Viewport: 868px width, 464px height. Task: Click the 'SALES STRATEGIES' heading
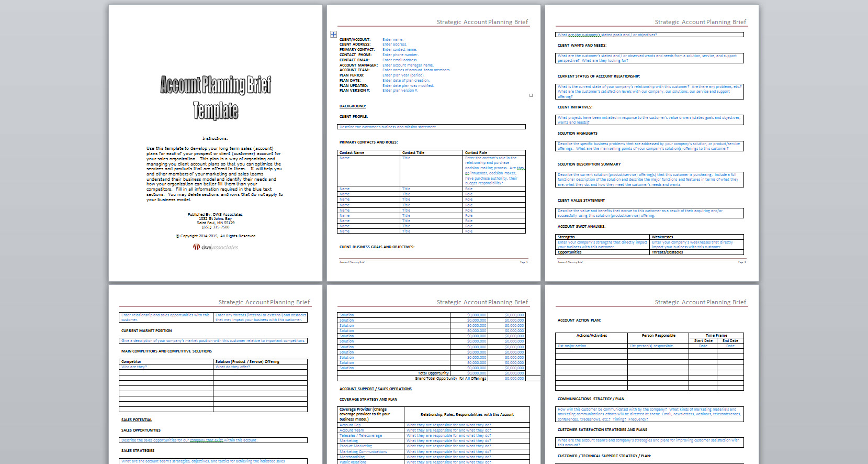[x=138, y=451]
